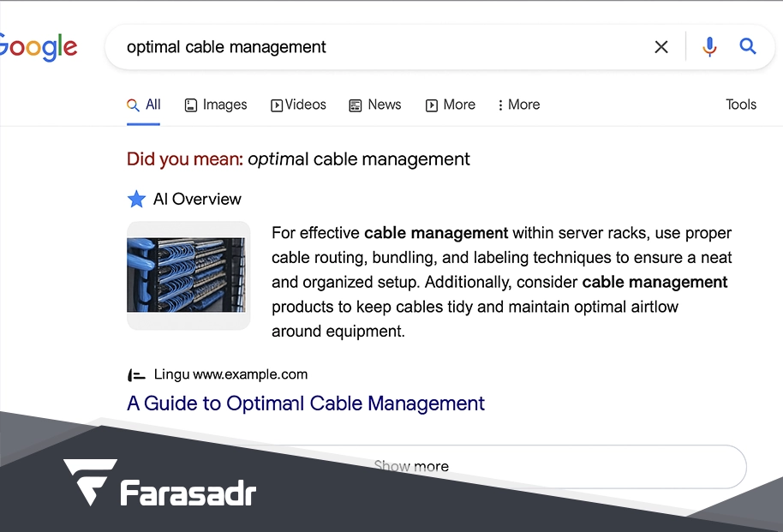Click the Lingu site favicon
This screenshot has width=783, height=532.
coord(136,375)
